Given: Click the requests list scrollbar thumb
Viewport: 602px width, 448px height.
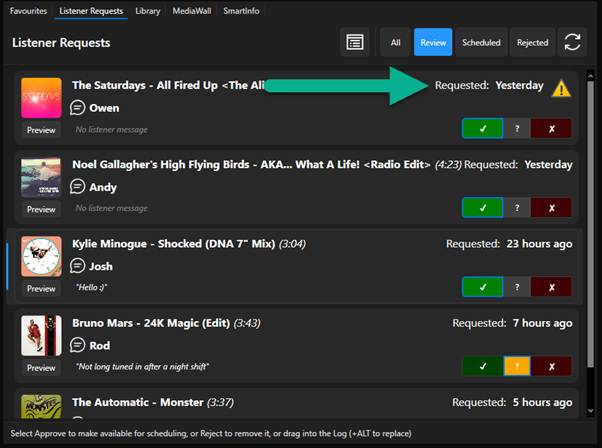Looking at the screenshot, I should pos(590,225).
